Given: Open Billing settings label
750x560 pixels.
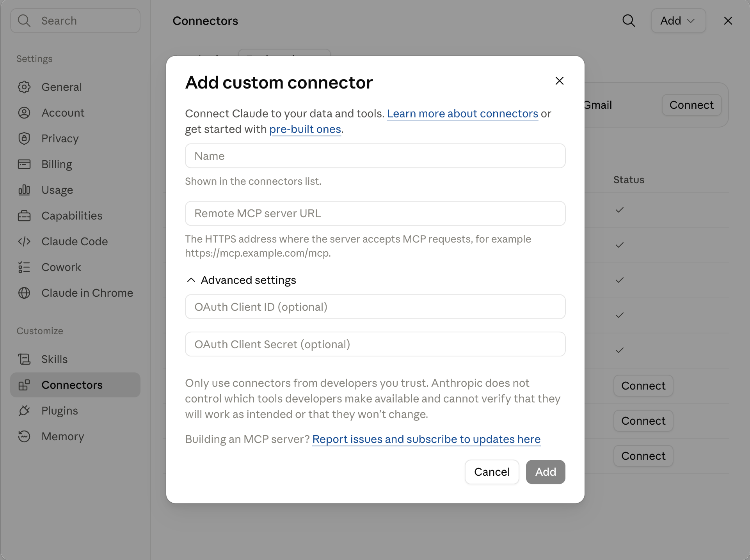Looking at the screenshot, I should tap(57, 164).
